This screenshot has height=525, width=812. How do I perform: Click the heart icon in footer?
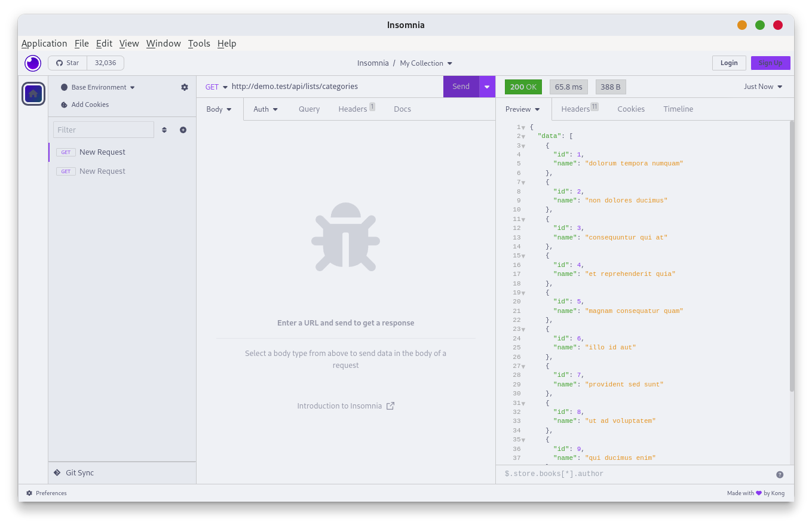[x=759, y=493]
